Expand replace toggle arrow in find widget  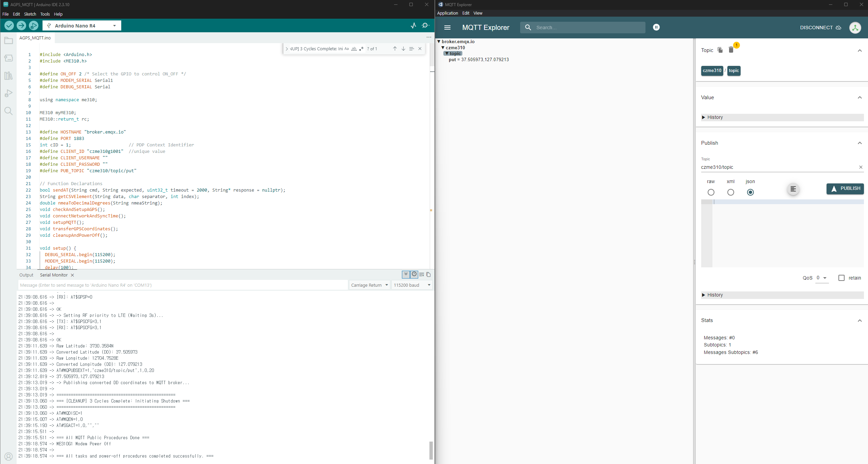tap(287, 49)
